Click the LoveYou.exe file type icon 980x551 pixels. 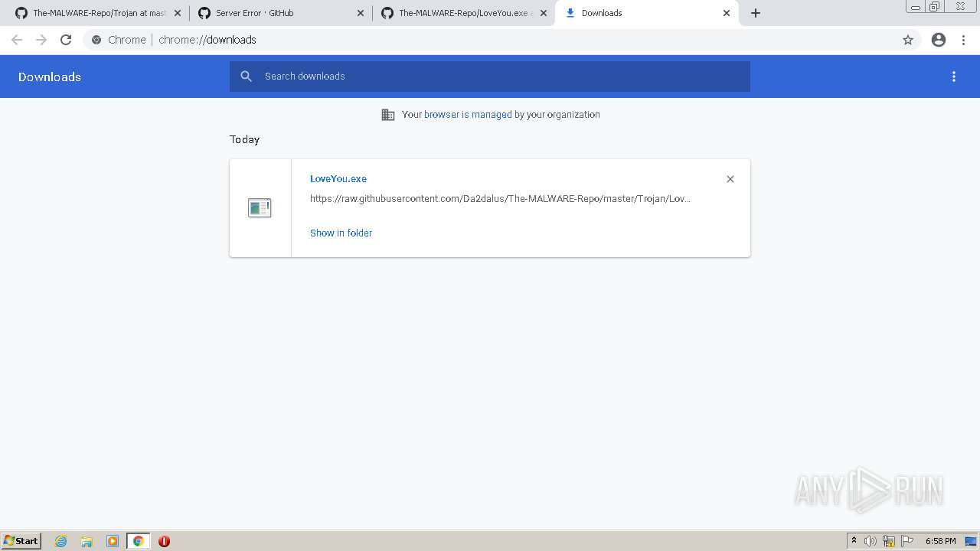tap(260, 207)
